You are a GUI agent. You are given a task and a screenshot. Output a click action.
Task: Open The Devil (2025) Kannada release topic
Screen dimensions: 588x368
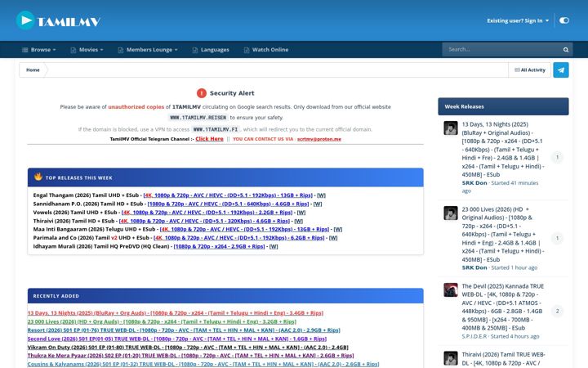pyautogui.click(x=503, y=307)
